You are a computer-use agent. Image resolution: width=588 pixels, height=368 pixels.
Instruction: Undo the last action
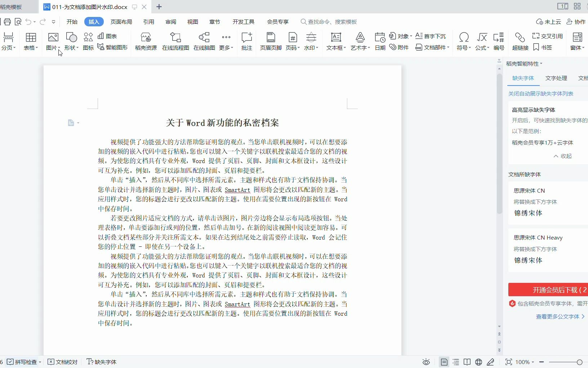[x=28, y=22]
